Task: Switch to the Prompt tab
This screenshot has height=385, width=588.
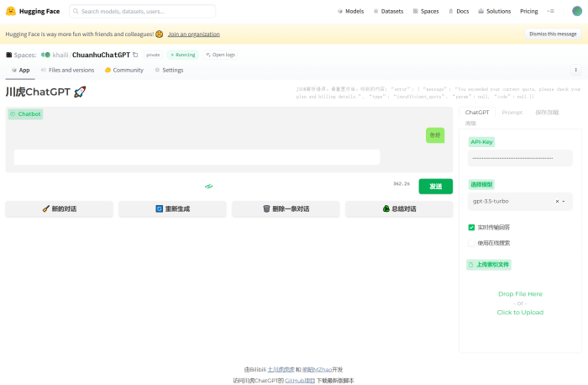Action: point(512,112)
